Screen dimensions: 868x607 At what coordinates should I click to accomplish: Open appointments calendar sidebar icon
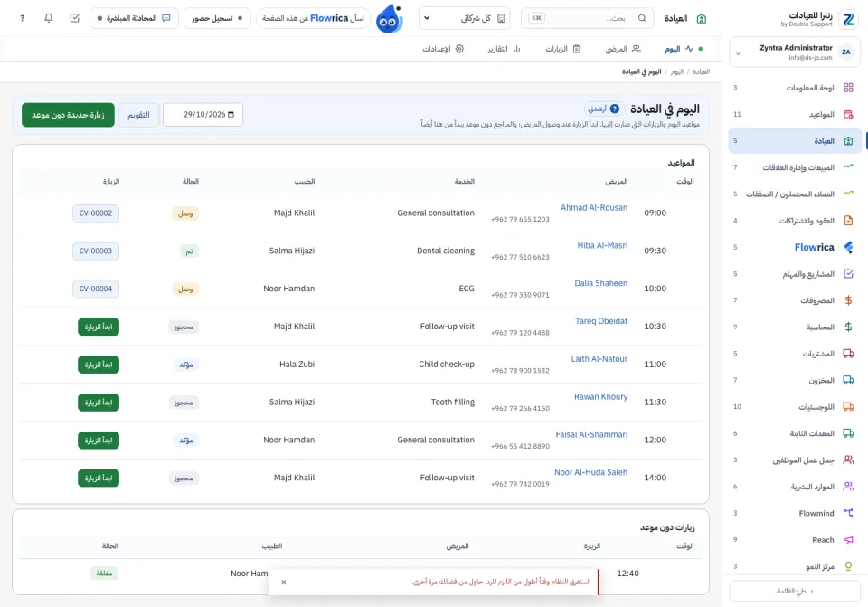point(848,114)
